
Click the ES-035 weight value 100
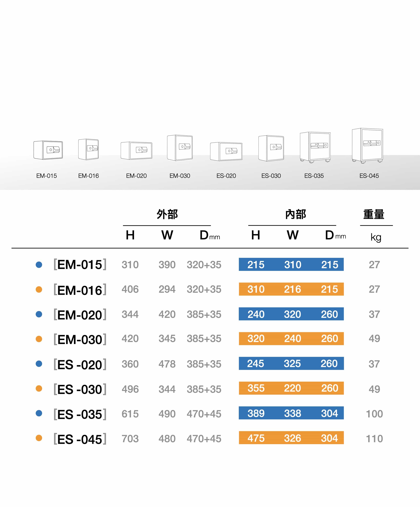pos(374,414)
